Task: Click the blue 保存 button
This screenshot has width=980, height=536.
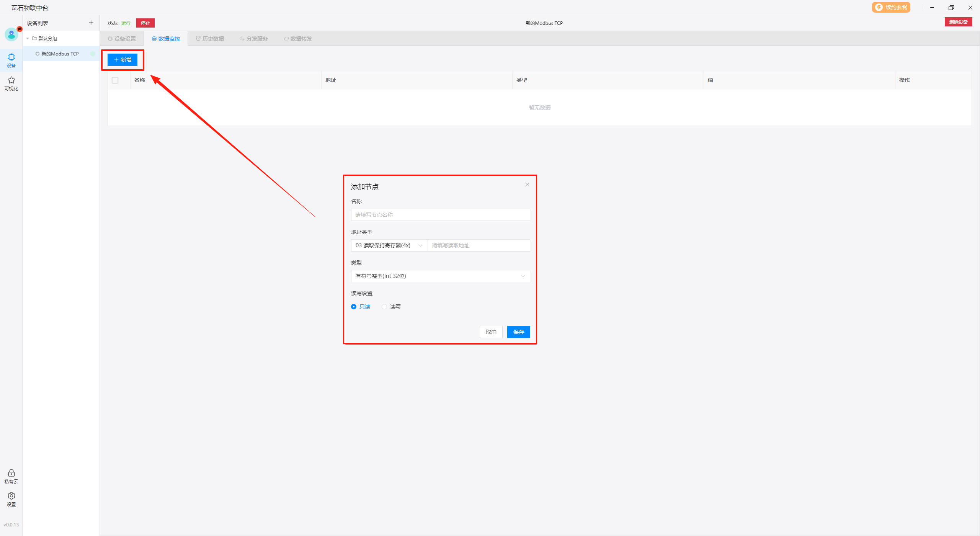Action: 518,332
